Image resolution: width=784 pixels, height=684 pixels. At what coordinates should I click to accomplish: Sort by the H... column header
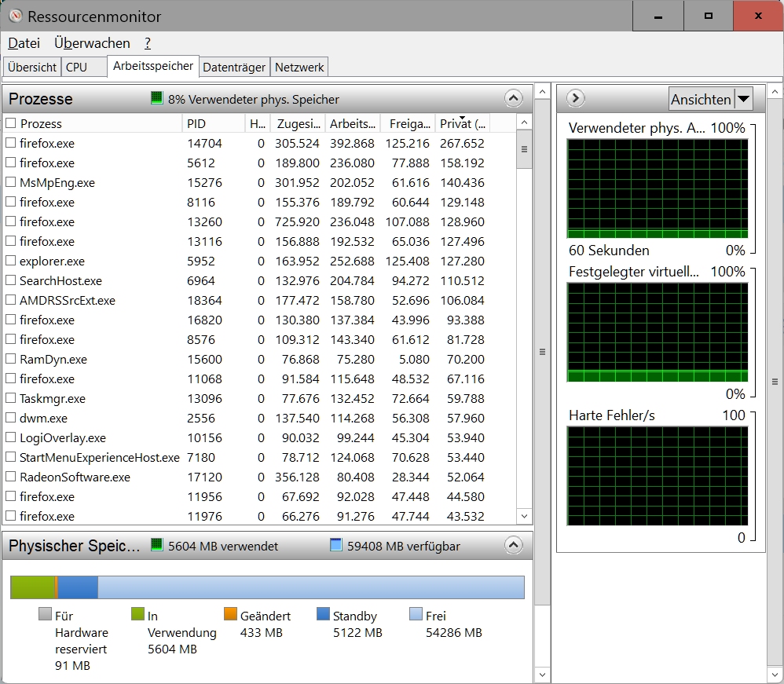click(258, 123)
